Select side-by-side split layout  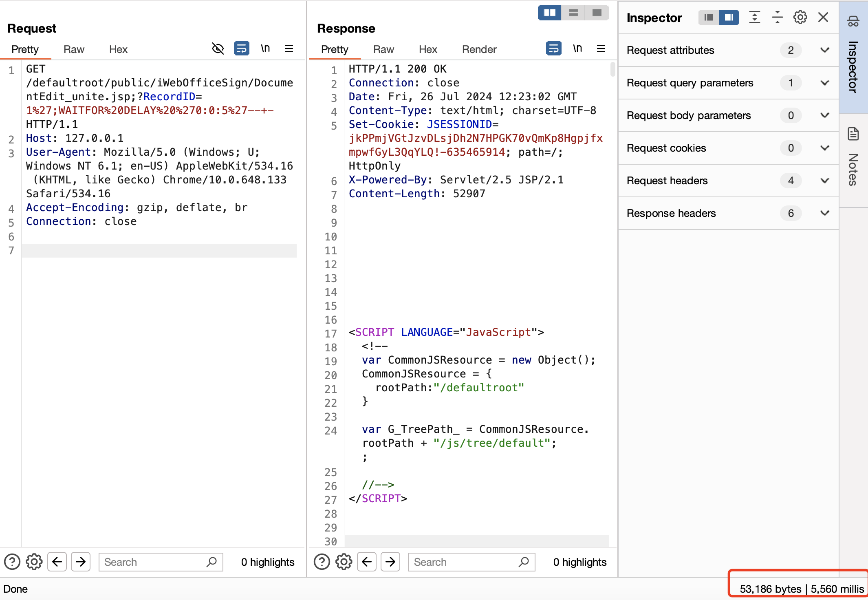tap(549, 13)
